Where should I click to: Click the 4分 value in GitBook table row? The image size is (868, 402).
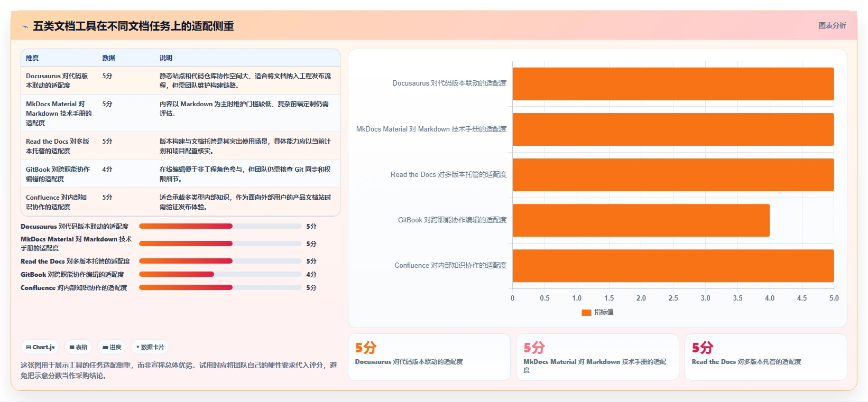tap(107, 170)
